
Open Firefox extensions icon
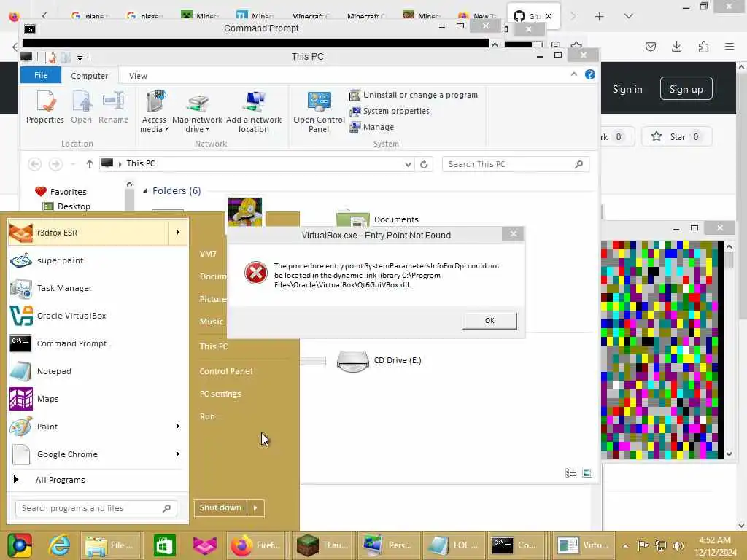tap(703, 46)
